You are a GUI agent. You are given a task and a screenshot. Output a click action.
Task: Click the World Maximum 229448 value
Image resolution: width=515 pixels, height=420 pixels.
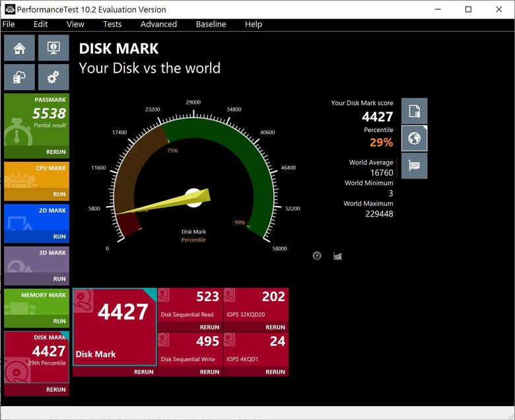[x=379, y=214]
